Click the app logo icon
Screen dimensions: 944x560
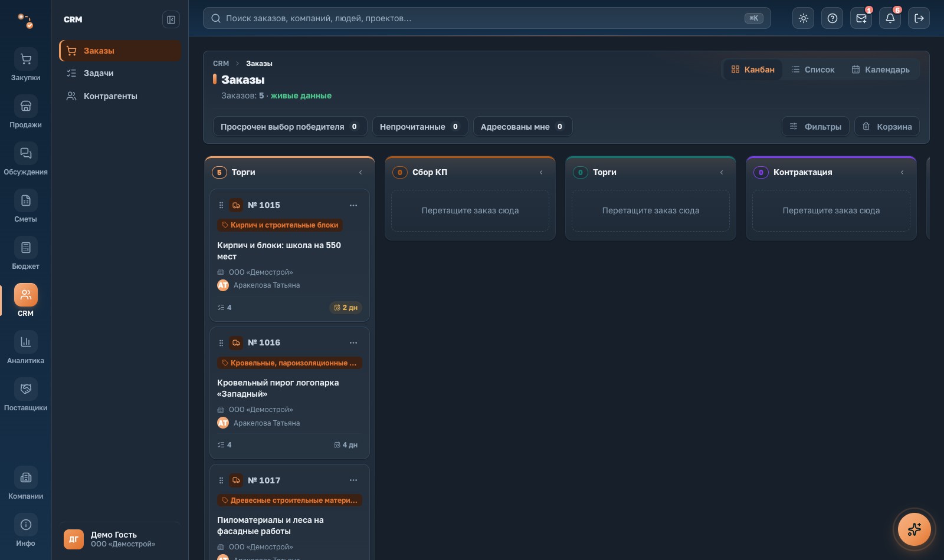[25, 21]
